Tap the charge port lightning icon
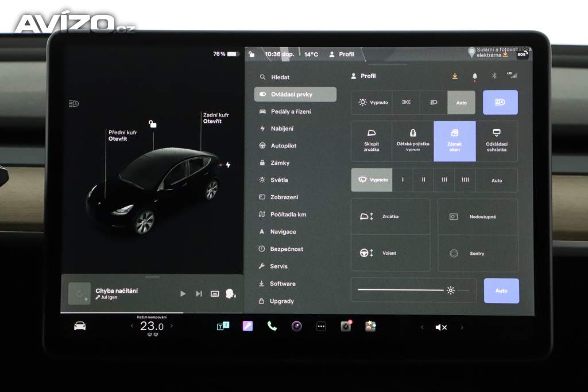588x392 pixels. [227, 165]
